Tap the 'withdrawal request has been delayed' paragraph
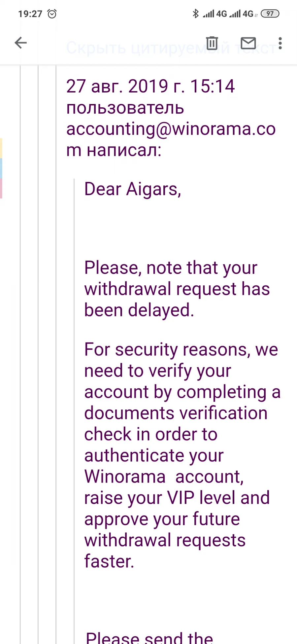This screenshot has width=297, height=644. pyautogui.click(x=177, y=289)
